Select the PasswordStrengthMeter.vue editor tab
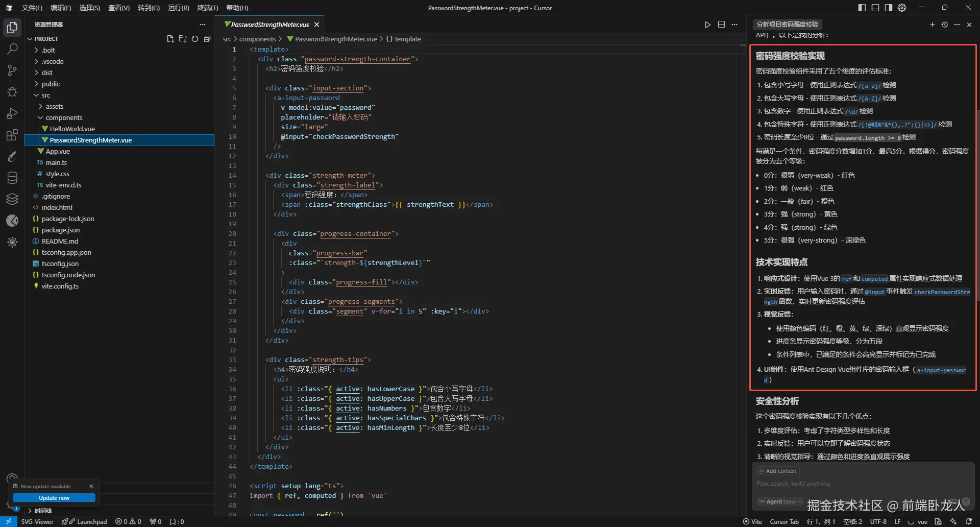 pyautogui.click(x=269, y=25)
